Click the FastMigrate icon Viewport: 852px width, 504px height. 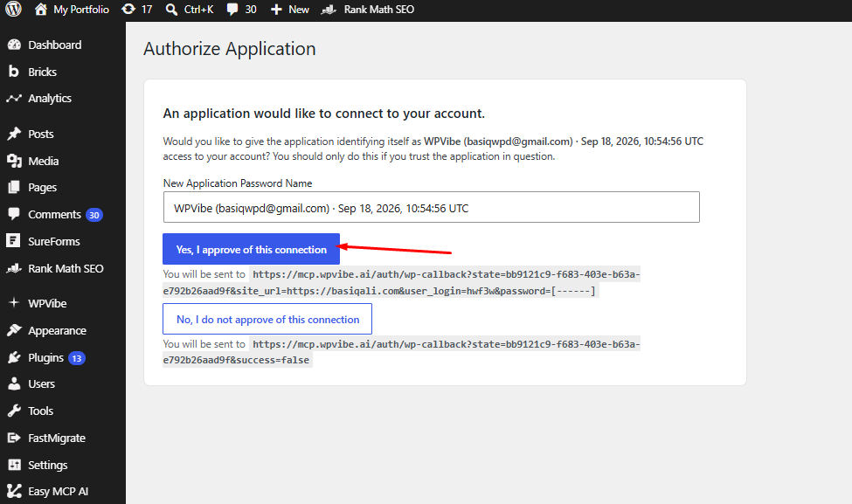coord(14,438)
